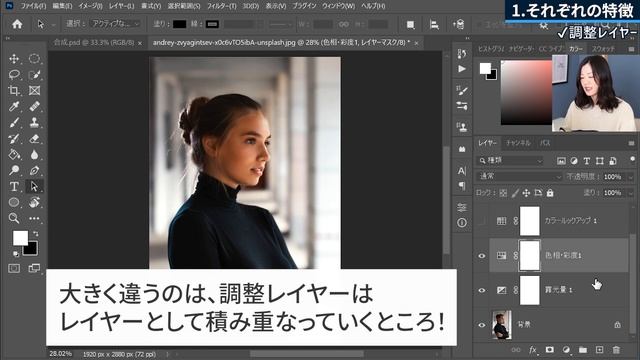The width and height of the screenshot is (640, 360).
Task: Add a layer style with fx icon
Action: [533, 350]
